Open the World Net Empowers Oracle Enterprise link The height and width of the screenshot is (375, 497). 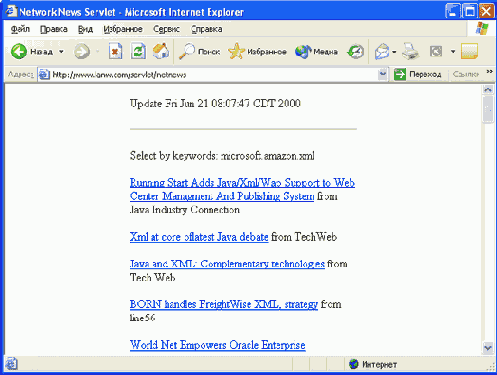point(217,345)
